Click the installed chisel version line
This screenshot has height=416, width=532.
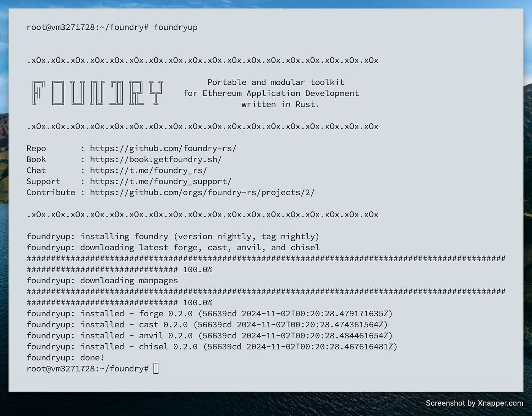click(212, 346)
